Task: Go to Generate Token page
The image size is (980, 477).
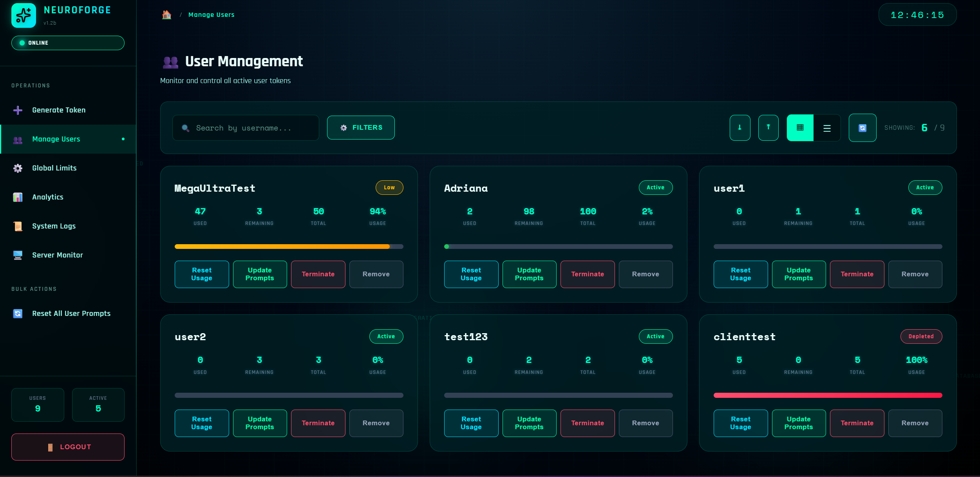Action: click(x=59, y=110)
